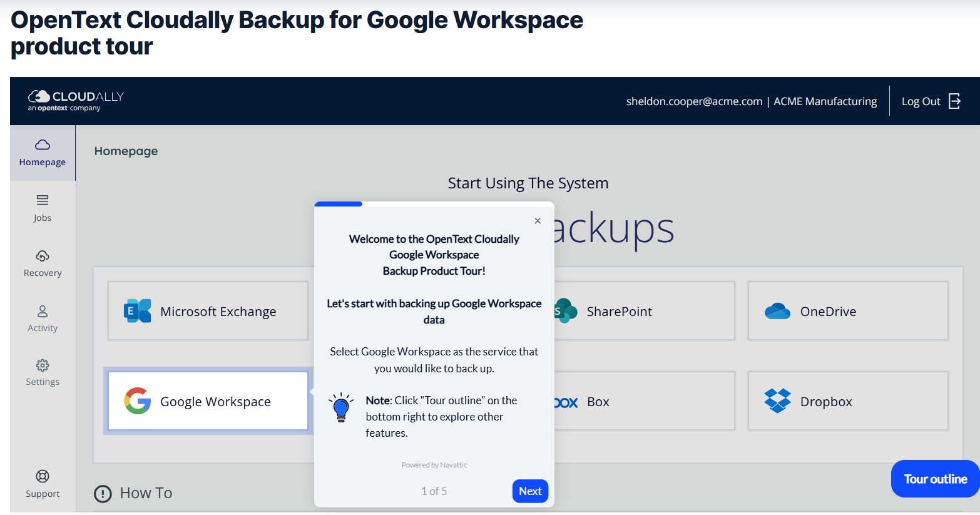Select the Google Workspace service card
The width and height of the screenshot is (980, 515).
tap(208, 401)
